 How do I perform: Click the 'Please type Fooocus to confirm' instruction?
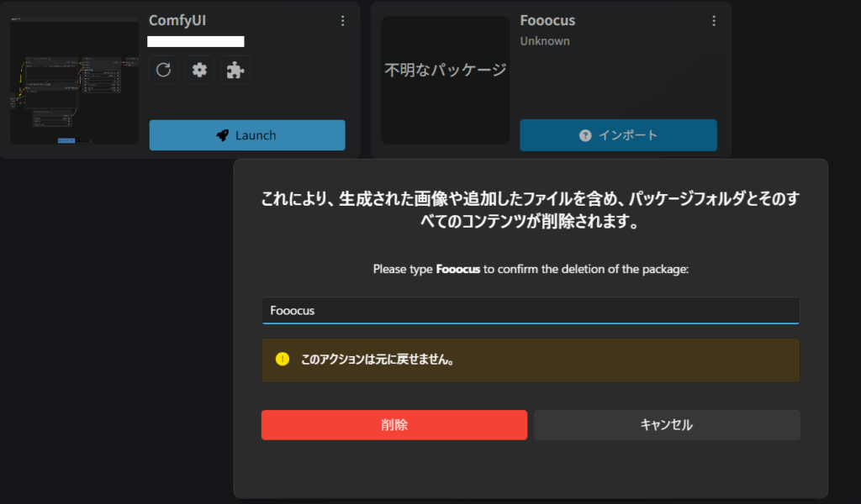(x=531, y=270)
